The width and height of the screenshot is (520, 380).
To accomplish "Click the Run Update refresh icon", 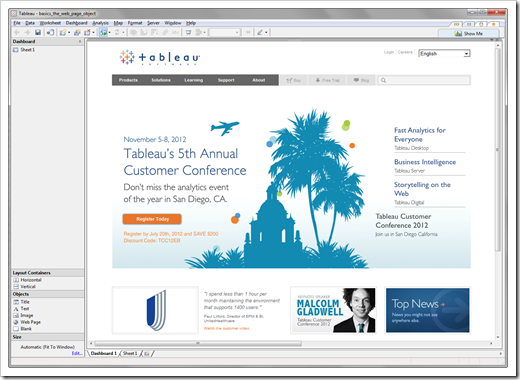I will click(117, 32).
